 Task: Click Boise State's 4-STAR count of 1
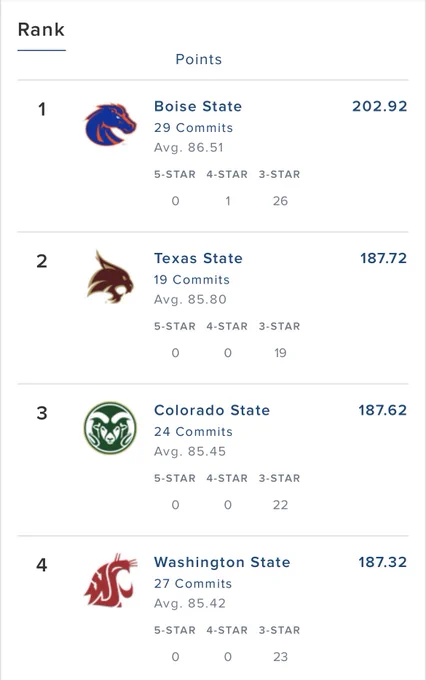tap(228, 201)
